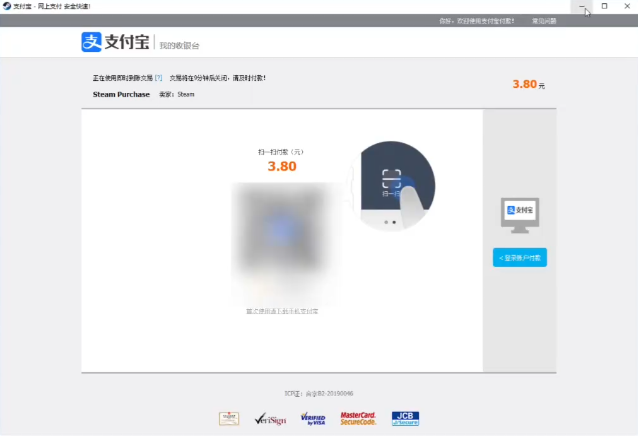Click the login account payment button

click(x=520, y=257)
